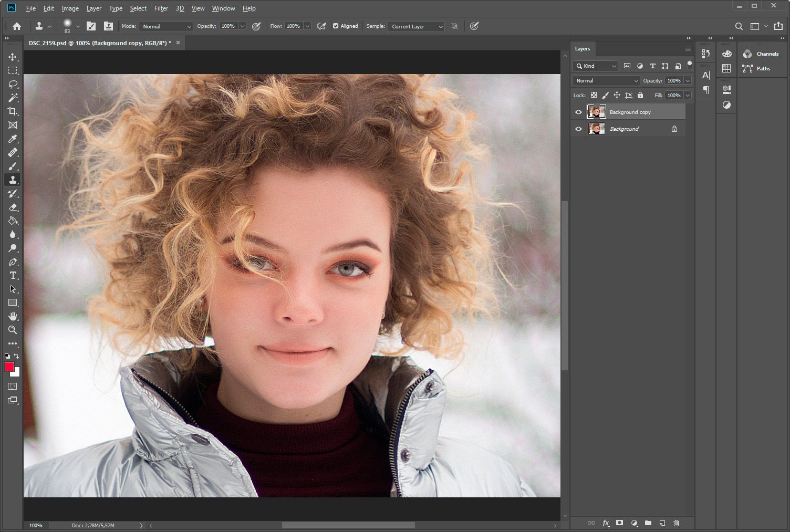Expand the layer blend mode dropdown
The width and height of the screenshot is (790, 532).
pos(606,80)
